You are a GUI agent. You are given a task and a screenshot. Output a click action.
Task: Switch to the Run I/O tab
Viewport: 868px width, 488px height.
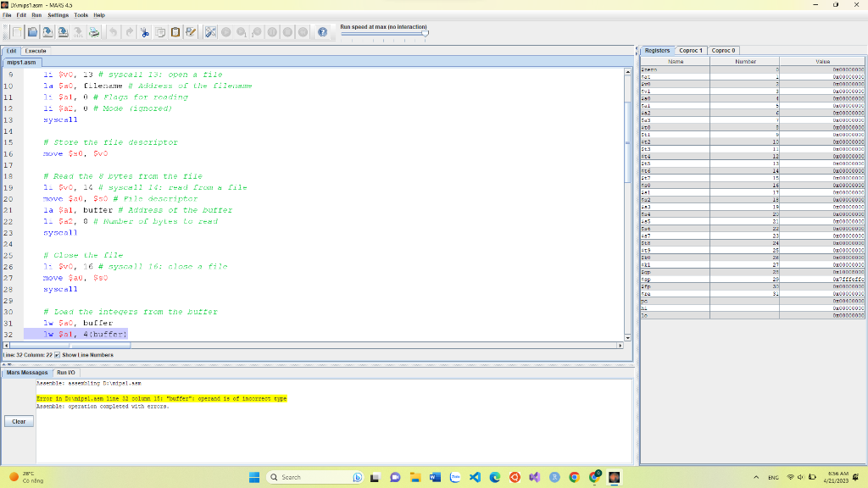66,373
